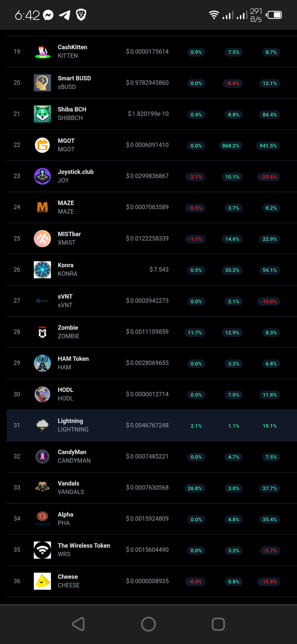Image resolution: width=297 pixels, height=644 pixels.
Task: Tap Joystick.club -23.6% change badge
Action: tap(269, 177)
